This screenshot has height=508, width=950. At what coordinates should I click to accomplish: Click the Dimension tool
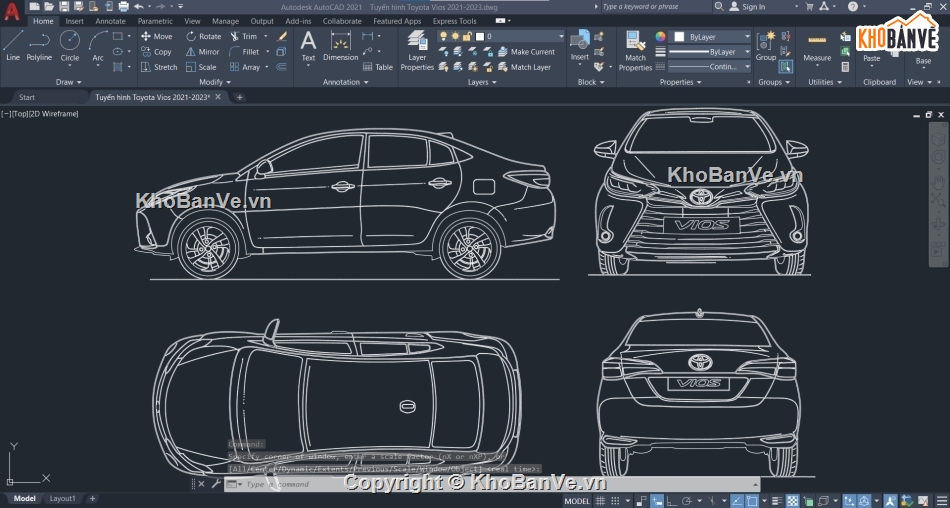point(340,46)
